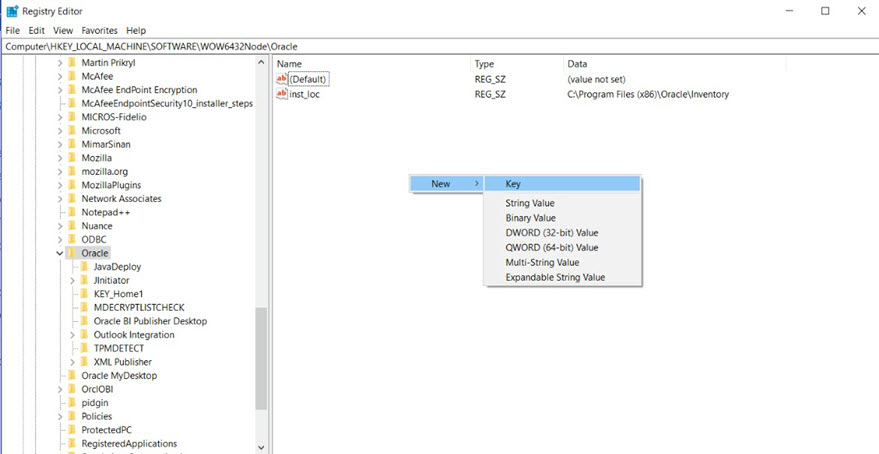879x454 pixels.
Task: Click the Inventory path data cell
Action: (x=648, y=94)
